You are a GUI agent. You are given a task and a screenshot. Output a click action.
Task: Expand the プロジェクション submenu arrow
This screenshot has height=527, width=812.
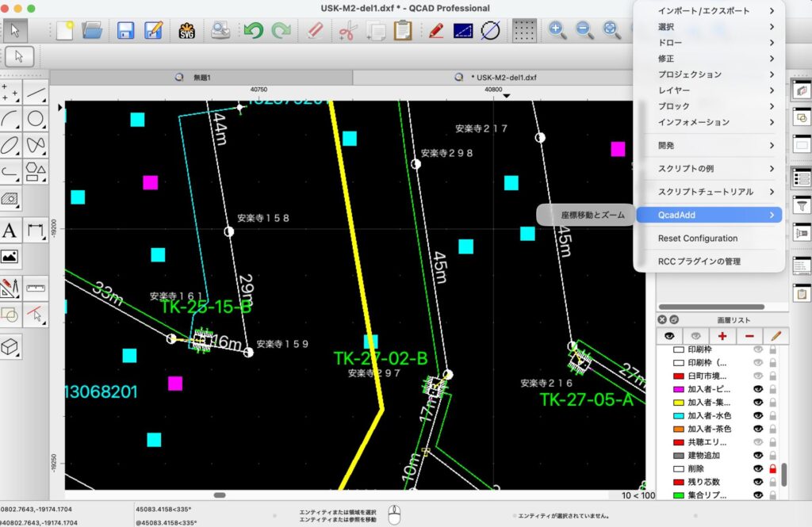coord(772,74)
